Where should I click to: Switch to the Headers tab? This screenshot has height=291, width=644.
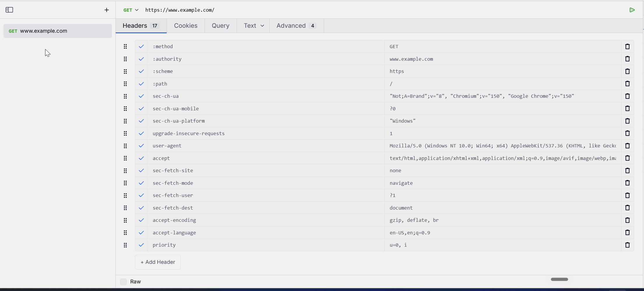(x=141, y=26)
